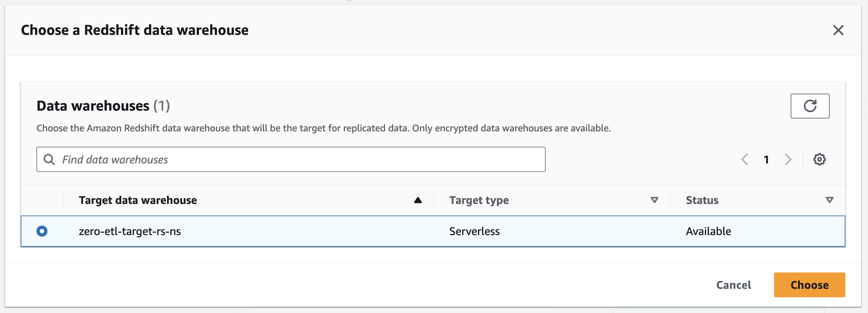Close the Redshift data warehouse dialog
Screen dimensions: 868x313
coord(838,30)
